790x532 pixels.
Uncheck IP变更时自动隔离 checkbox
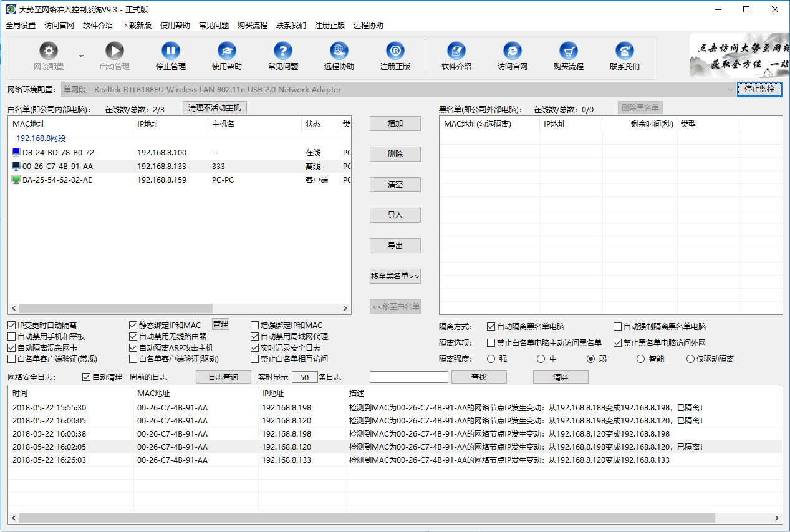pyautogui.click(x=12, y=326)
